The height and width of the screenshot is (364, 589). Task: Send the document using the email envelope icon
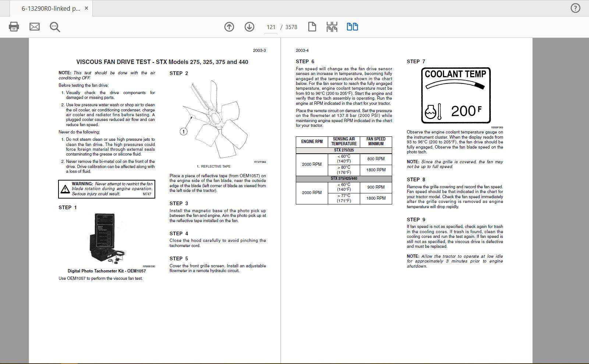(x=35, y=27)
